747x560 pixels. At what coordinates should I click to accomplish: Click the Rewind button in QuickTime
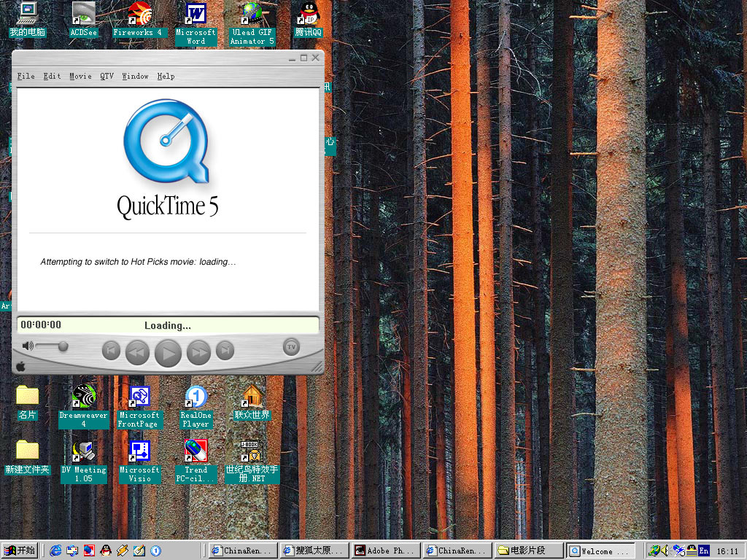pos(137,352)
